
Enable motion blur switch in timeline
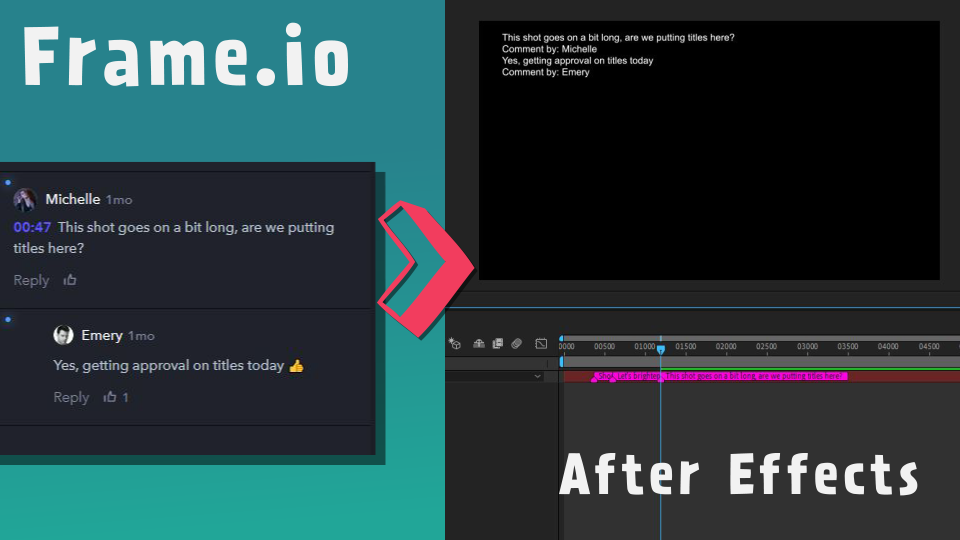pos(517,343)
